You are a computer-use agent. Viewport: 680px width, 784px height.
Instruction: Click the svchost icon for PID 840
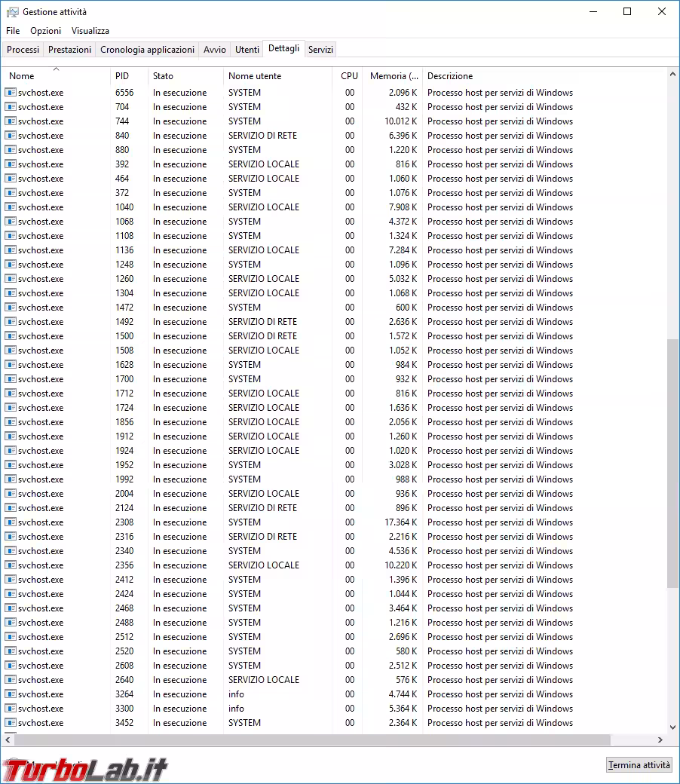pyautogui.click(x=11, y=136)
